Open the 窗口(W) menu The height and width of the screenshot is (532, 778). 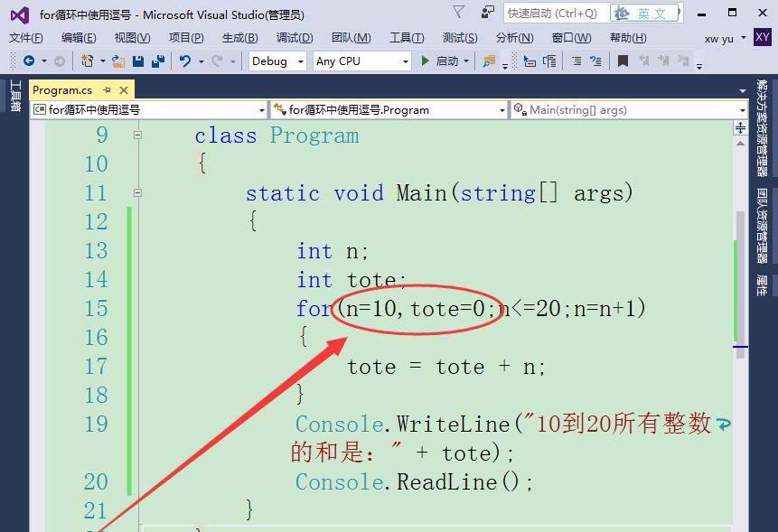[571, 38]
